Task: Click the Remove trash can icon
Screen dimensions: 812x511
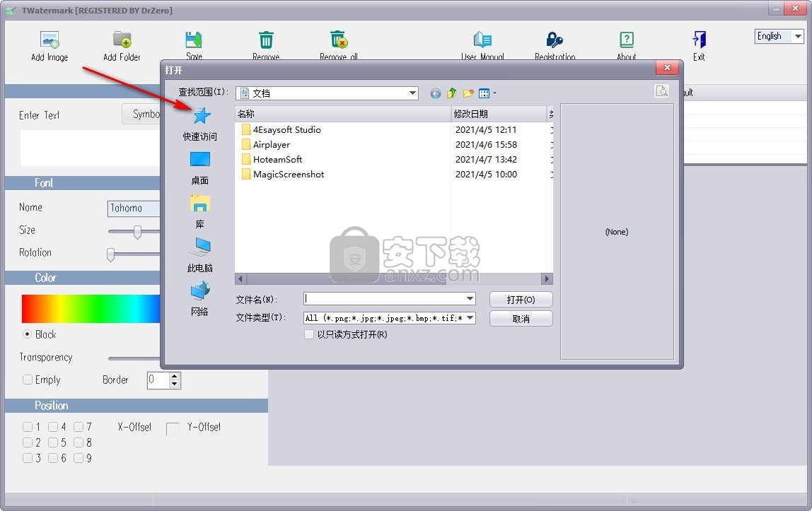Action: [266, 40]
